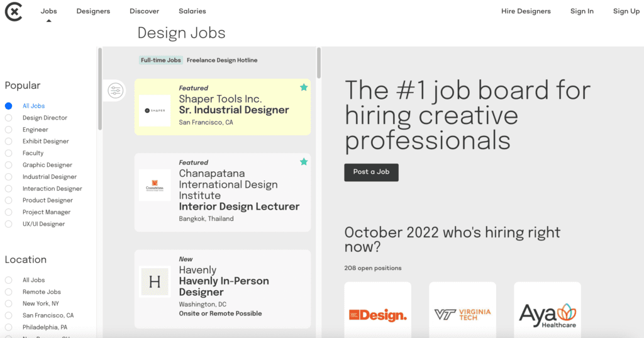Open the Chanapatana institute logo thumbnail

(x=155, y=185)
